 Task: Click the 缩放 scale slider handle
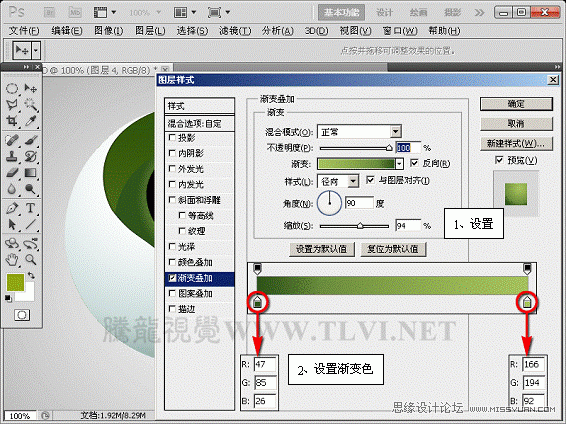point(360,226)
